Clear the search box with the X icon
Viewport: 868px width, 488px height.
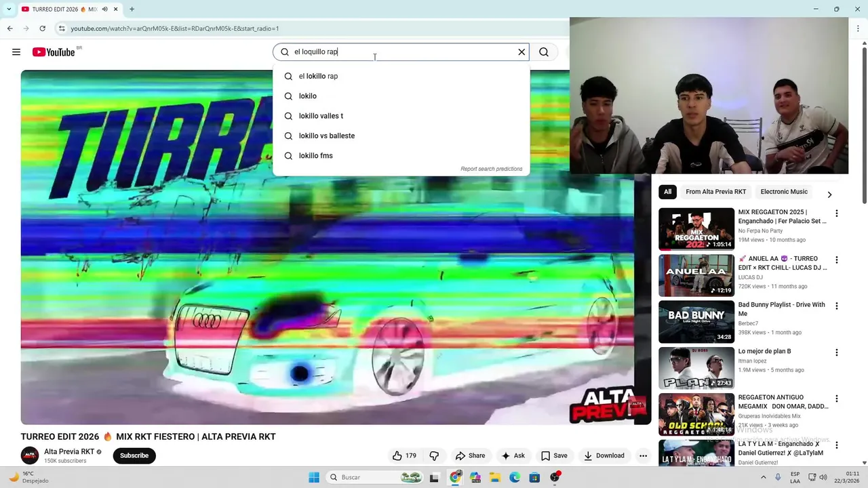click(x=521, y=52)
